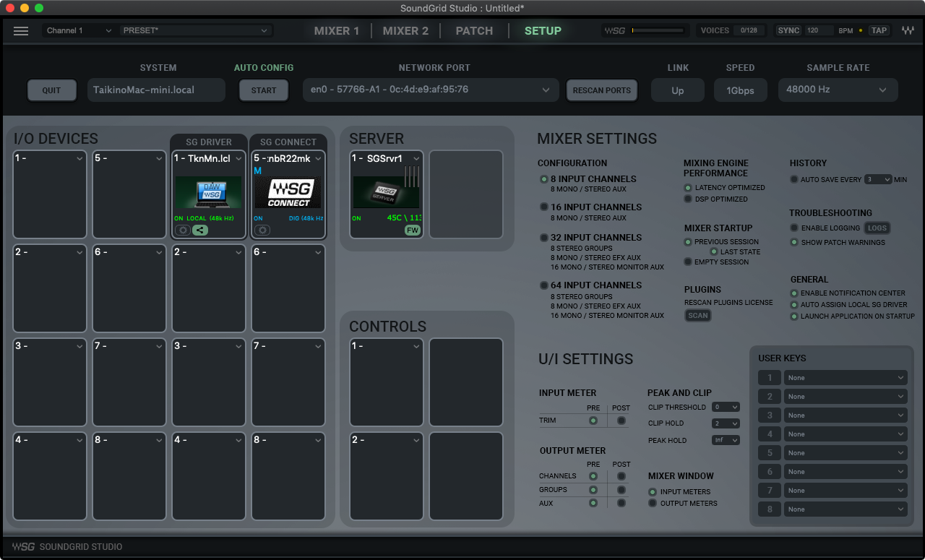
Task: Open User Key 1 assignment dropdown
Action: pos(846,378)
